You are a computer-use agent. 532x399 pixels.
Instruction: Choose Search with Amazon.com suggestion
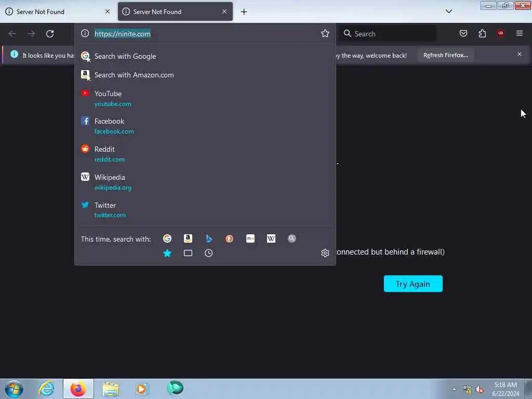click(205, 75)
